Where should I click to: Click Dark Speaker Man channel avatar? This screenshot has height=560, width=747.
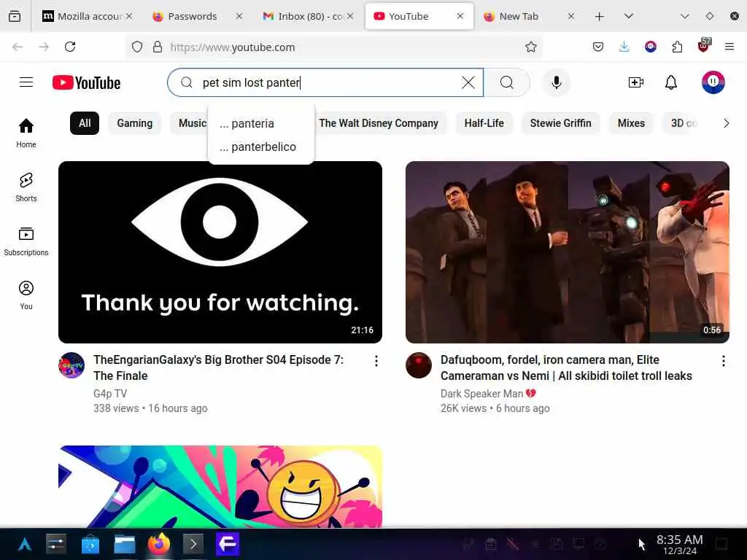(x=418, y=365)
